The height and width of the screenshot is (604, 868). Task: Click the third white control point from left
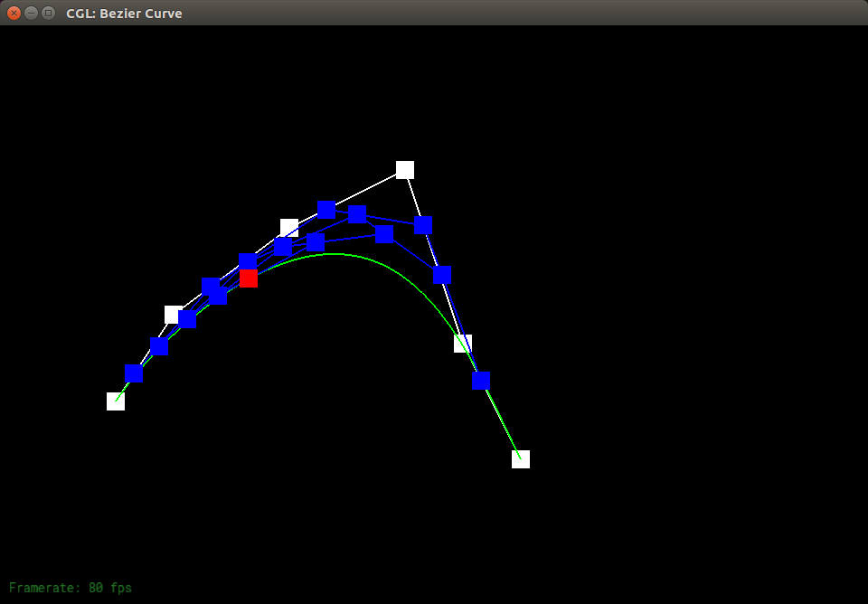click(x=290, y=226)
